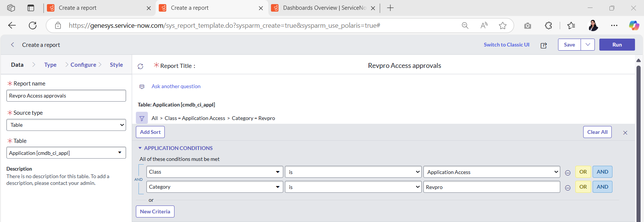Close the filter builder with X
Image resolution: width=644 pixels, height=222 pixels.
[x=625, y=133]
